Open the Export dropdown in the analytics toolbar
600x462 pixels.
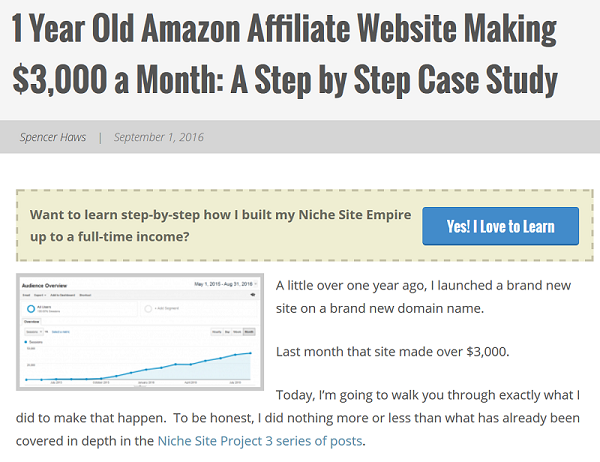click(x=41, y=295)
